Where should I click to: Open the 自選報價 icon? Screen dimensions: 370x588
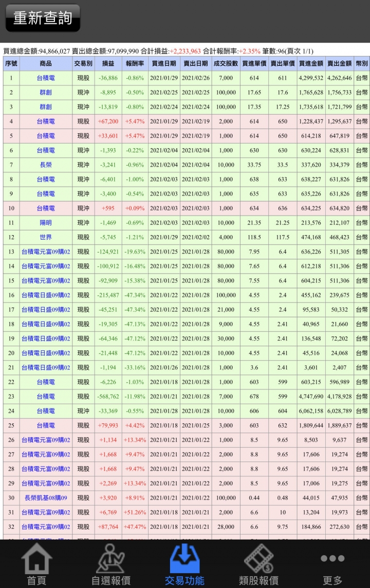pos(111,564)
